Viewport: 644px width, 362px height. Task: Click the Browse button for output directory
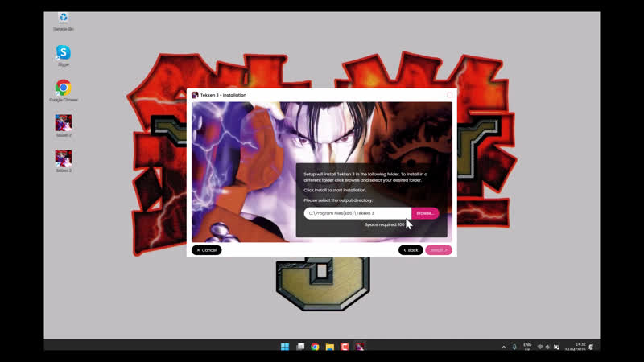pyautogui.click(x=425, y=213)
